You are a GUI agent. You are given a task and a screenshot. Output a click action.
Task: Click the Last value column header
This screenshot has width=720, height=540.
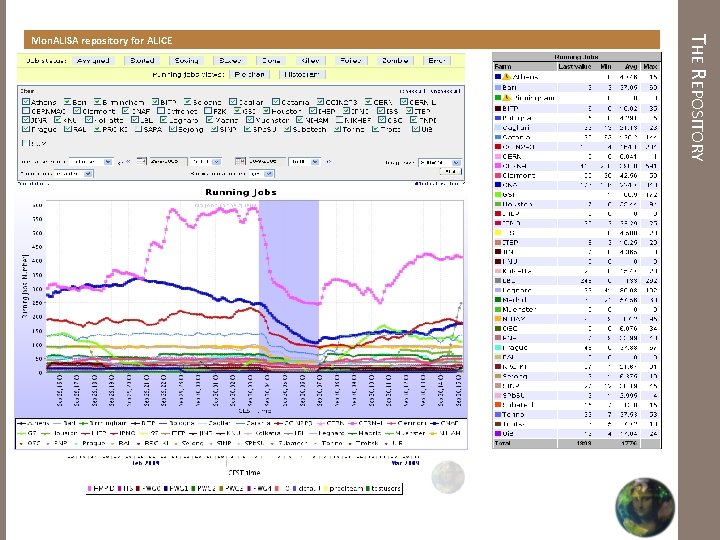[x=574, y=67]
